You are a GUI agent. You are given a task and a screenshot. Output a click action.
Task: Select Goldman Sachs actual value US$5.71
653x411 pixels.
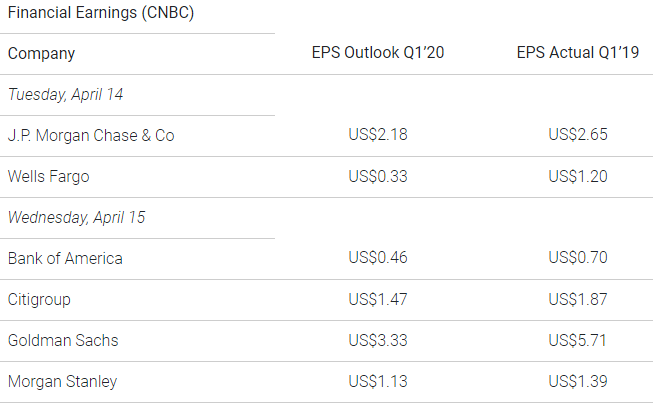point(577,340)
